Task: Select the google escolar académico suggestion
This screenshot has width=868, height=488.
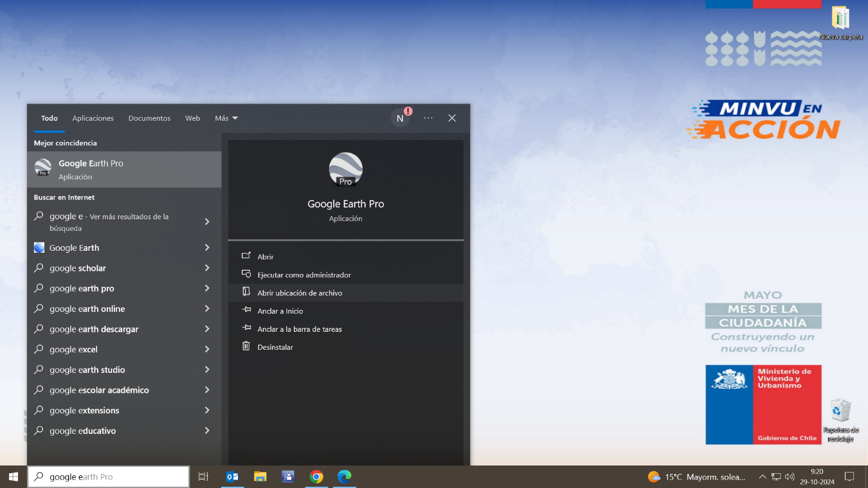Action: click(124, 390)
